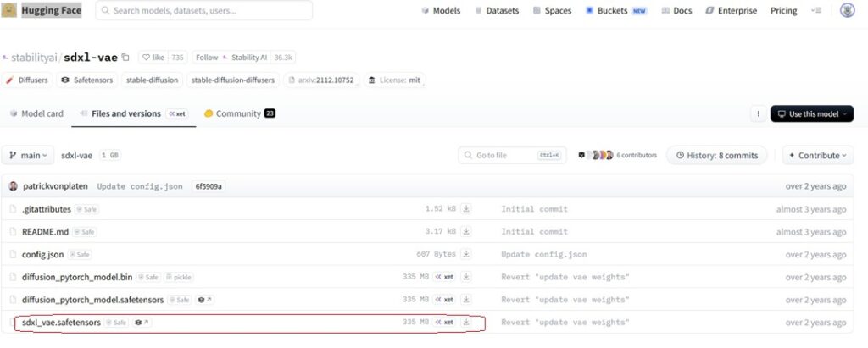Download the .gitattributes file
The image size is (868, 348).
pyautogui.click(x=465, y=209)
